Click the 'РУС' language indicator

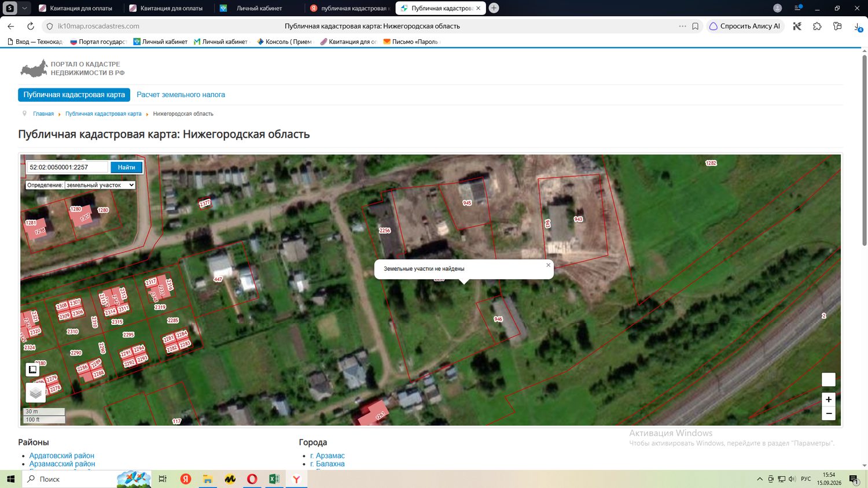(806, 479)
